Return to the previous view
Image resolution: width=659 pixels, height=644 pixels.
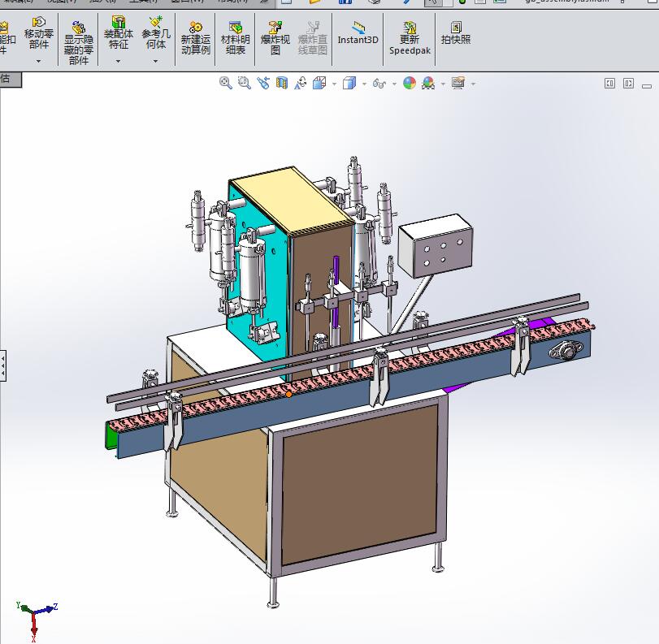click(263, 83)
